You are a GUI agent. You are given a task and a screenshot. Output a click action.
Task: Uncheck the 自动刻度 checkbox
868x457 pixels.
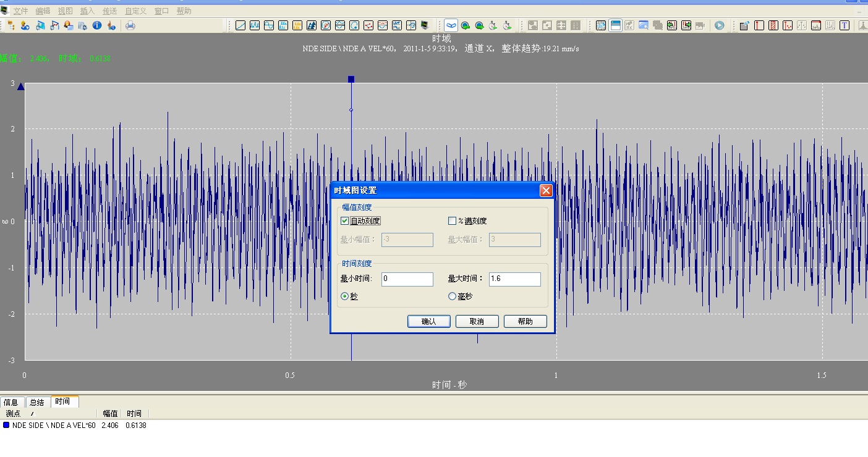coord(345,220)
